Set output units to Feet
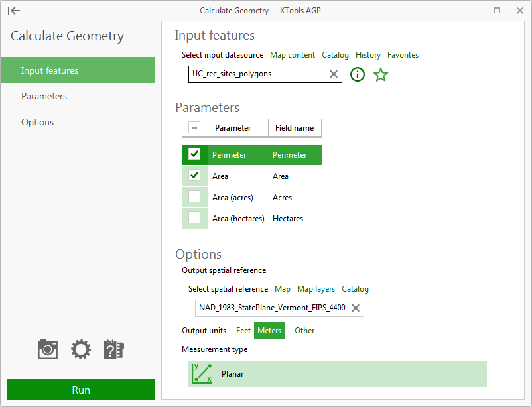Image resolution: width=532 pixels, height=407 pixels. coord(243,330)
